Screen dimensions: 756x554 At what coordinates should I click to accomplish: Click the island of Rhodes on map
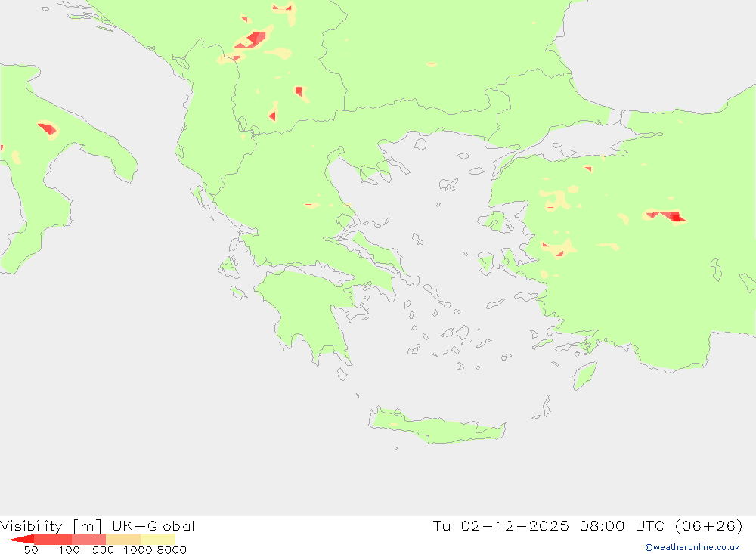[x=584, y=376]
